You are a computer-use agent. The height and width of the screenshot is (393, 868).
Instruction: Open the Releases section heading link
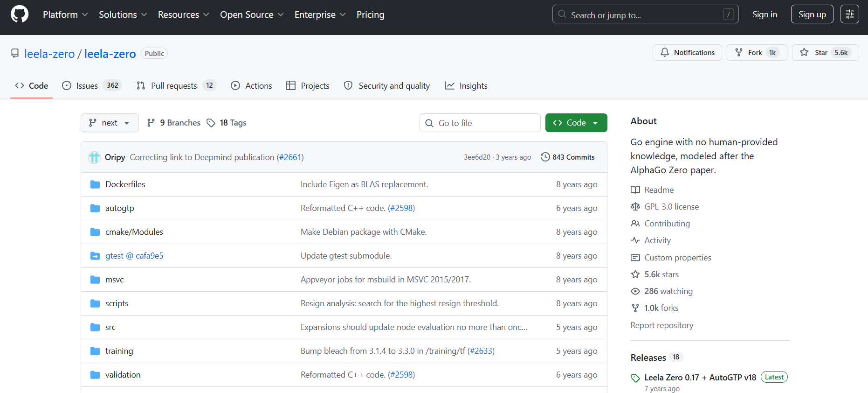click(x=648, y=358)
